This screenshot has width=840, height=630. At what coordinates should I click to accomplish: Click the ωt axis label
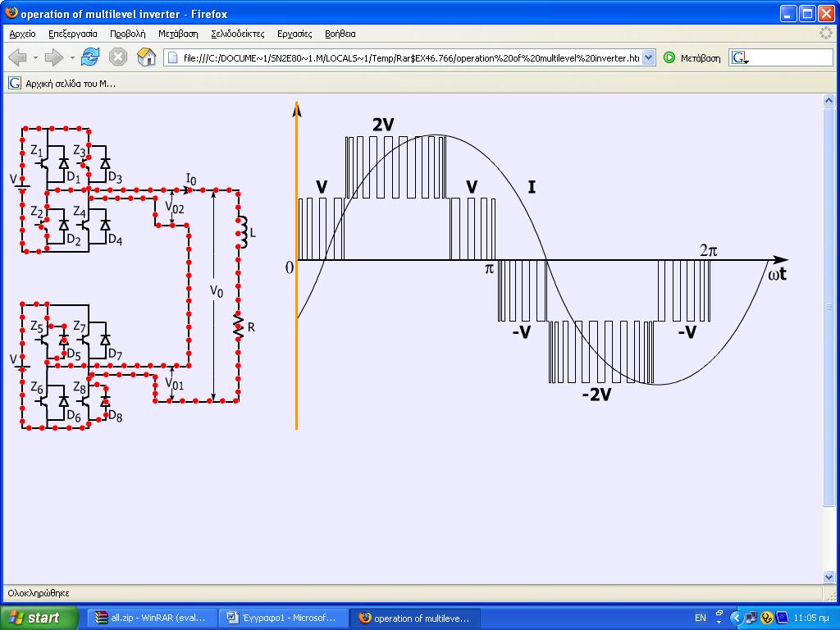[778, 274]
